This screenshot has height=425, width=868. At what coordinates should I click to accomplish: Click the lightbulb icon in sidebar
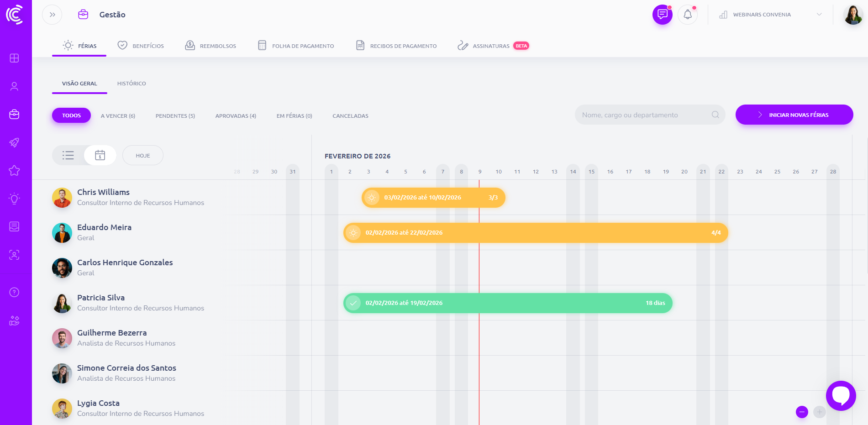(x=14, y=199)
